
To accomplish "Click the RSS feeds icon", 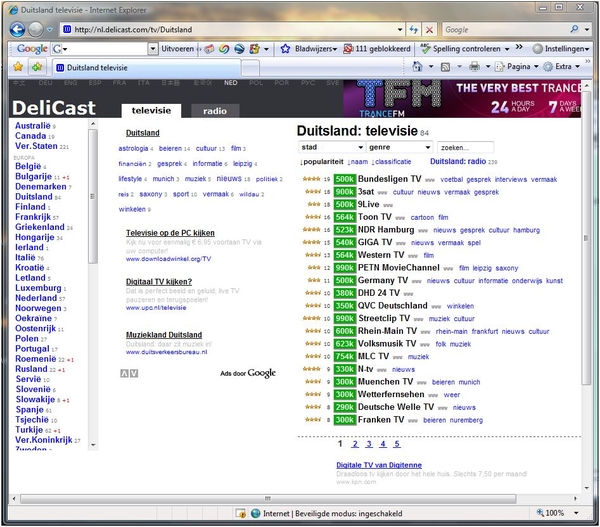I will pos(445,67).
